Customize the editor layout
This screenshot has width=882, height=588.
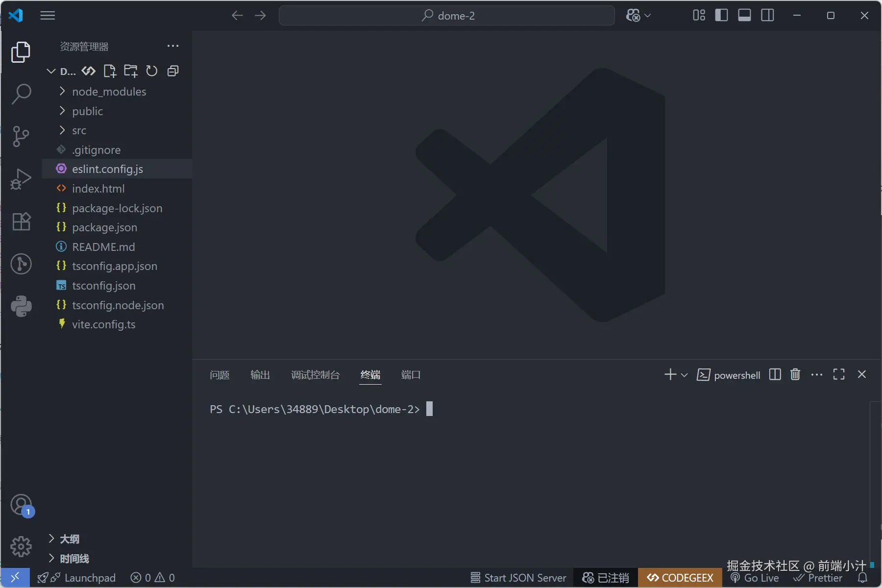[699, 16]
